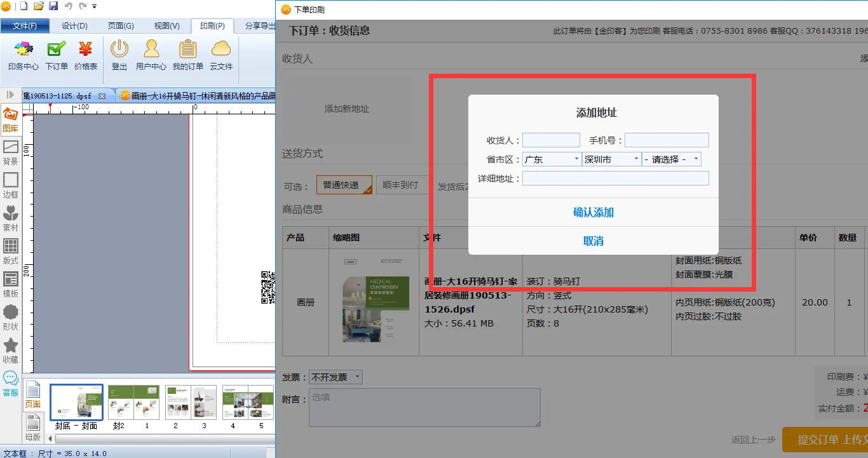Switch to the 印刷(P) ribbon tab
Viewport: 868px width, 458px height.
pyautogui.click(x=212, y=26)
